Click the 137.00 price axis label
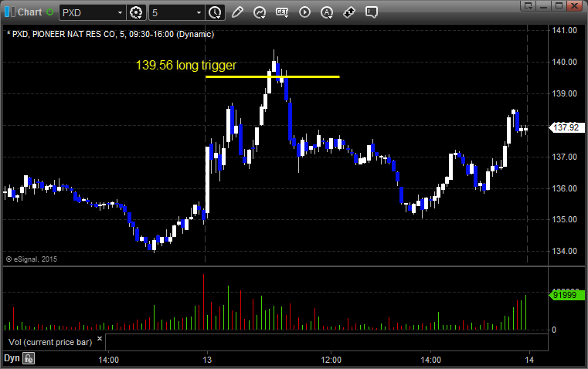The height and width of the screenshot is (369, 588). 564,157
